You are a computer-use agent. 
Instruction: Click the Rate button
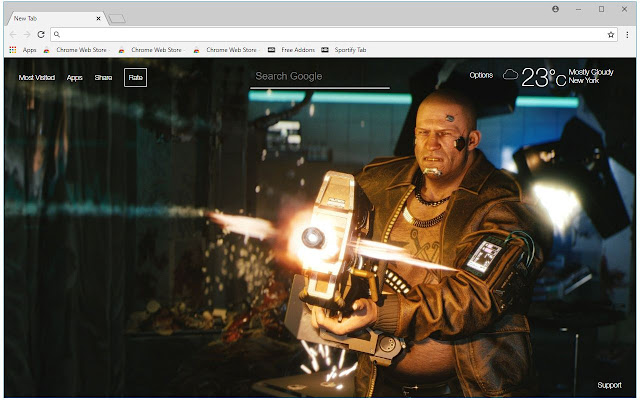136,78
